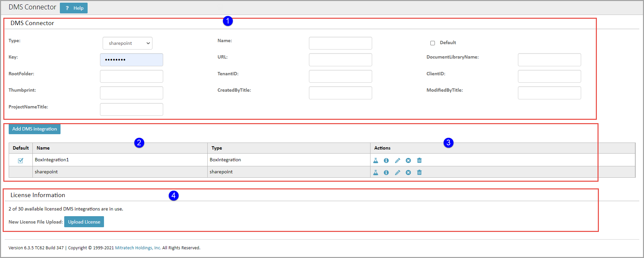The image size is (644, 258).
Task: Click the TenantID input box
Action: click(340, 76)
